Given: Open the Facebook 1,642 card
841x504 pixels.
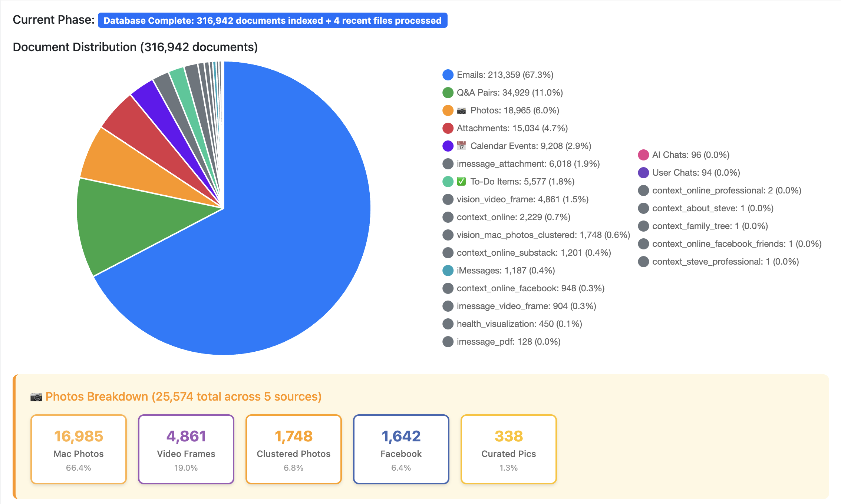Looking at the screenshot, I should (401, 449).
